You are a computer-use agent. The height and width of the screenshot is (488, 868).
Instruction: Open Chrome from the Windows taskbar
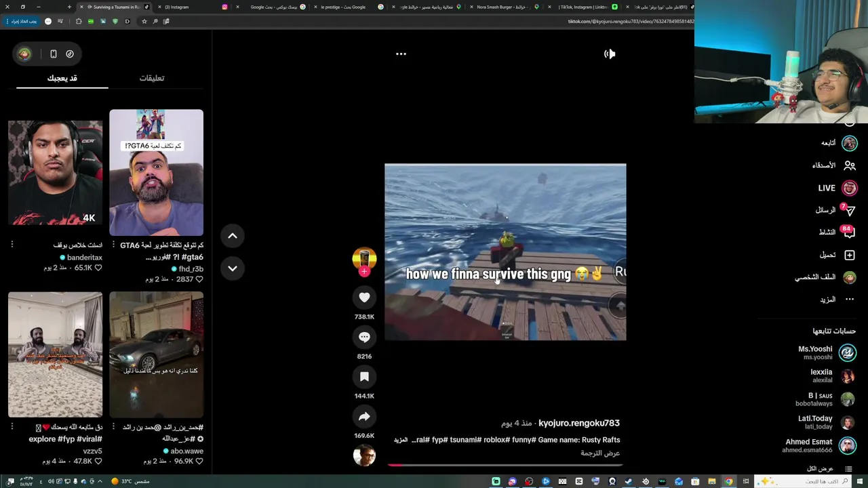pos(728,481)
